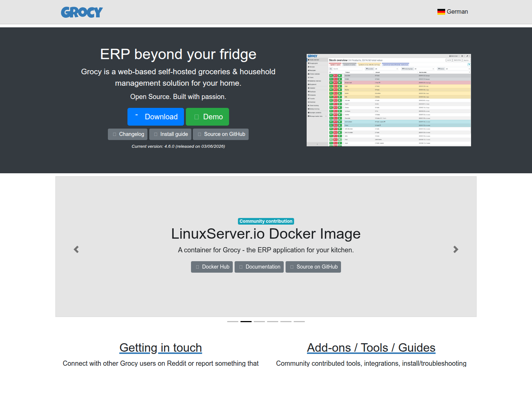The height and width of the screenshot is (399, 532).
Task: Click 'A container for Grocy' description text
Action: [266, 250]
